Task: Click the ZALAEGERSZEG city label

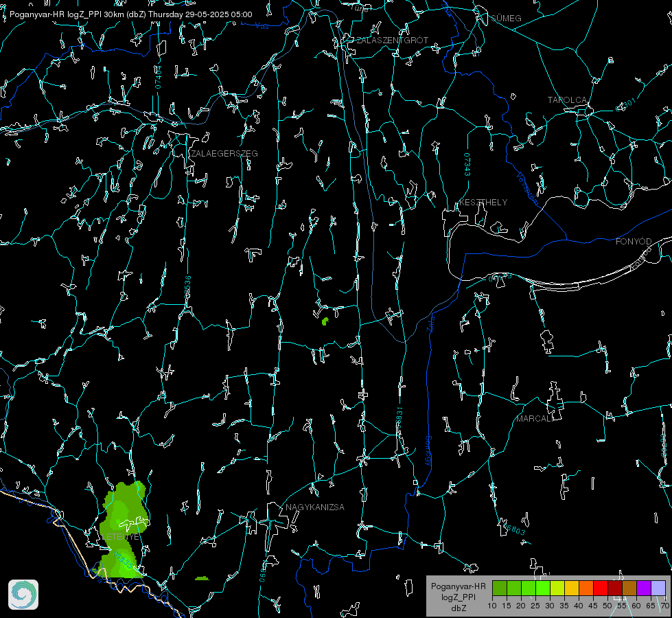Action: tap(224, 154)
